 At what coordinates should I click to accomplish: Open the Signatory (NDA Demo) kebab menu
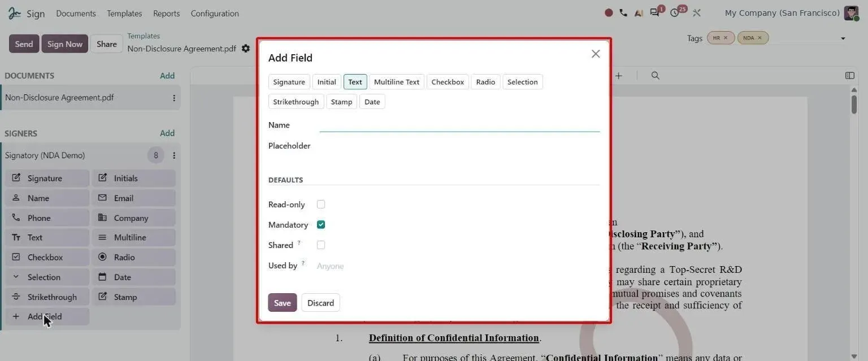click(174, 155)
